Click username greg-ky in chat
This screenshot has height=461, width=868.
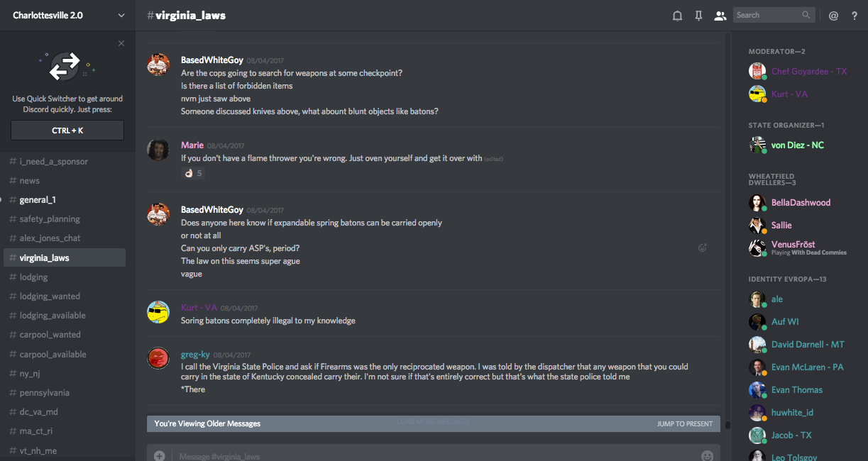(194, 355)
